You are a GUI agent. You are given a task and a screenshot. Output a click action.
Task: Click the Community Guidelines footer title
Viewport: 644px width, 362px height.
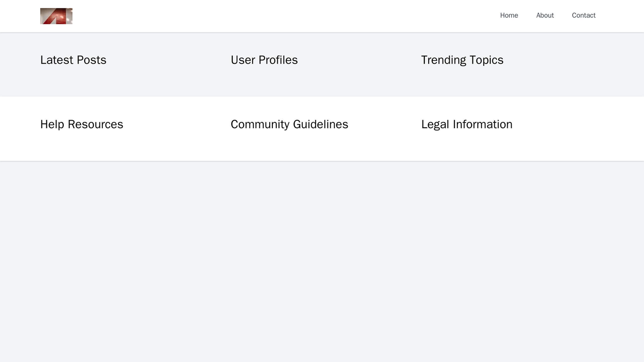[x=289, y=124]
